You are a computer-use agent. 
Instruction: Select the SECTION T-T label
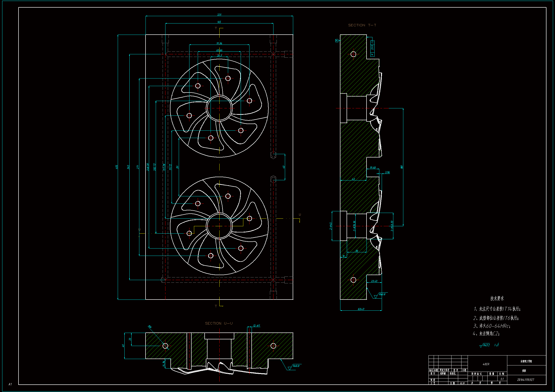coord(362,25)
